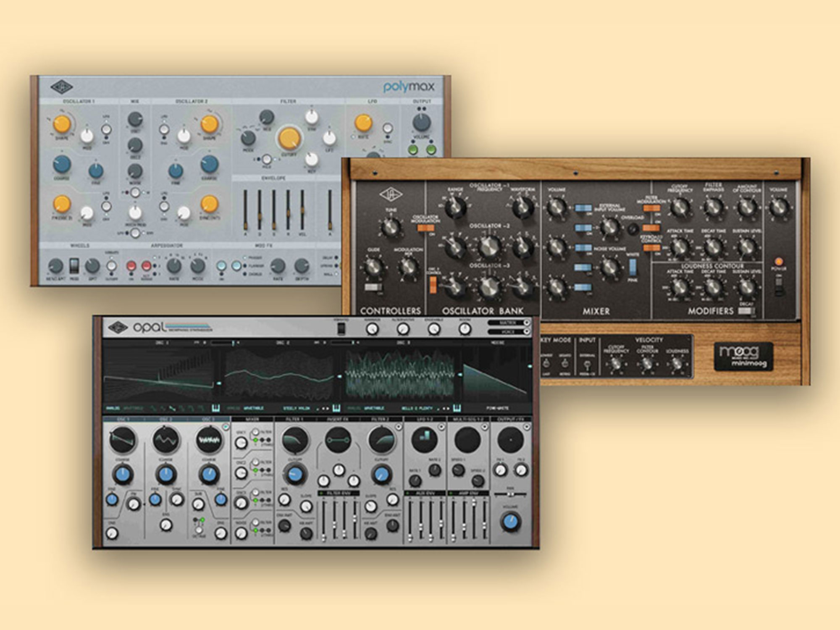Click the OSC 1 keyboard icon in Opal
The width and height of the screenshot is (840, 630).
(216, 408)
